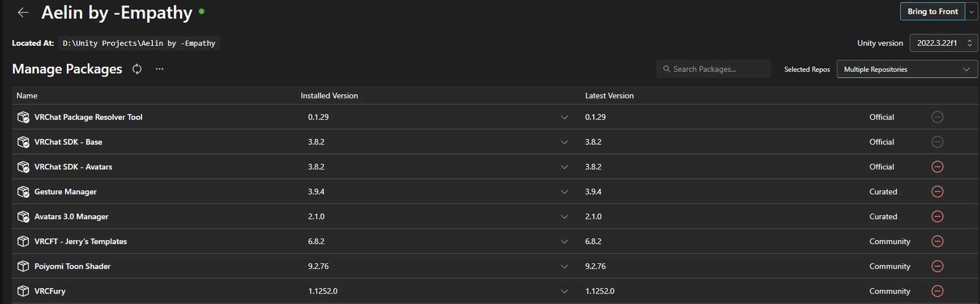Go back using the left arrow
The height and width of the screenshot is (304, 980).
23,12
